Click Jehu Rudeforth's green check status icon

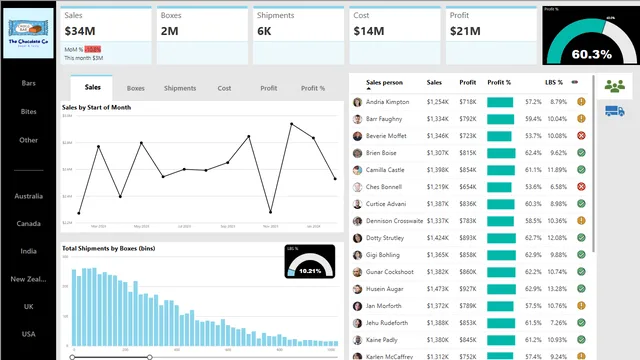pyautogui.click(x=581, y=322)
